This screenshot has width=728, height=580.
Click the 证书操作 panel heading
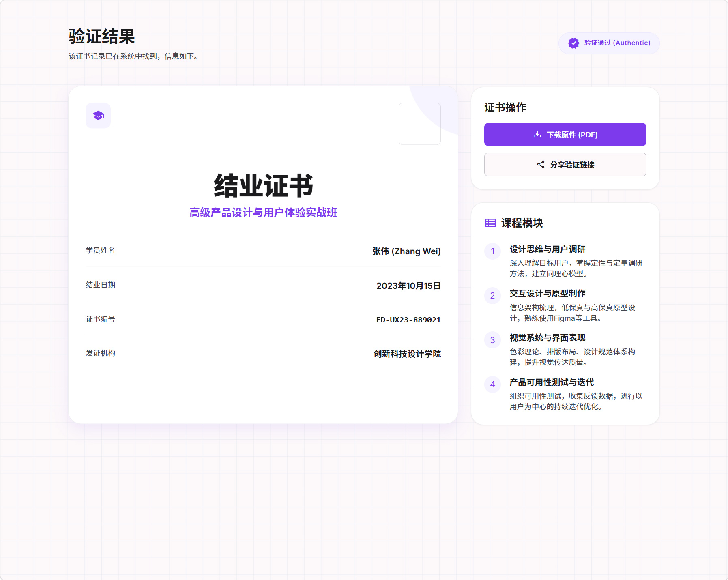(x=505, y=107)
